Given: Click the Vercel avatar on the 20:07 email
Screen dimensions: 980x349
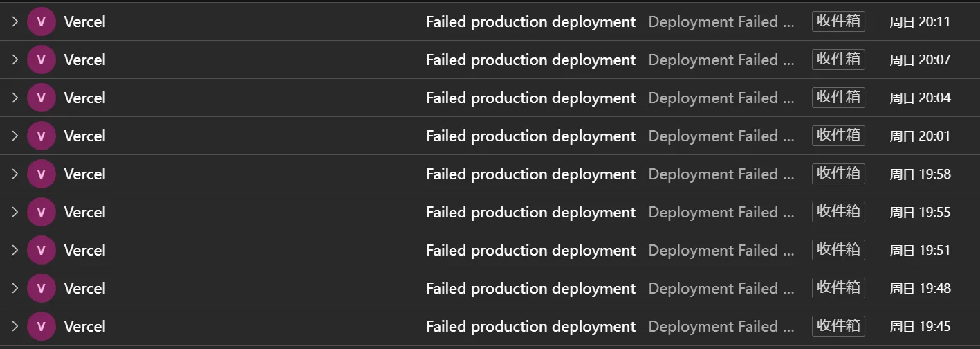Looking at the screenshot, I should tap(41, 60).
